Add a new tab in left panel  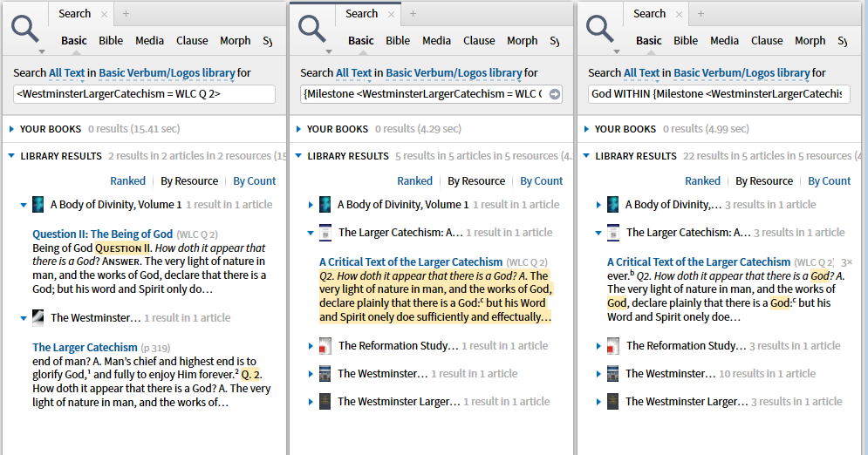point(126,14)
